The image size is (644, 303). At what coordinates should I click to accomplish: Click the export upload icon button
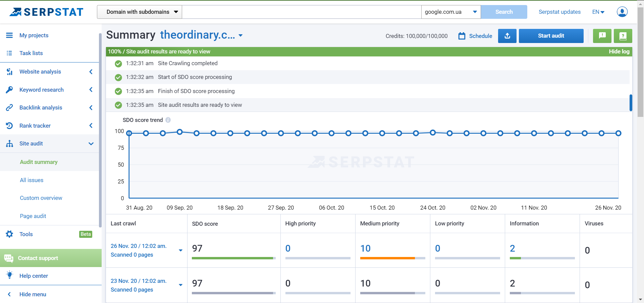(507, 36)
